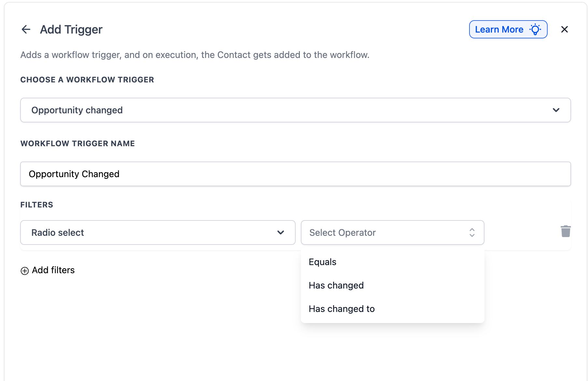588x381 pixels.
Task: Close the Add Trigger panel
Action: (x=564, y=30)
